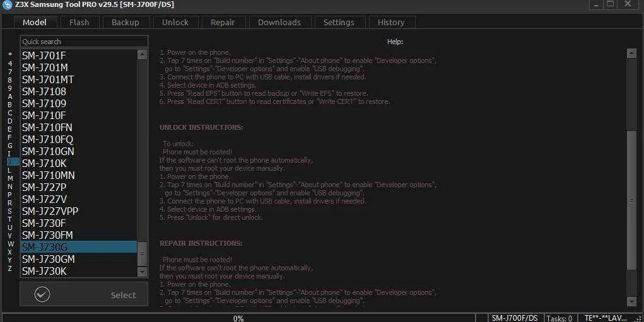Viewport: 644px width, 322px height.
Task: Select model SM-J710GN
Action: [78, 151]
